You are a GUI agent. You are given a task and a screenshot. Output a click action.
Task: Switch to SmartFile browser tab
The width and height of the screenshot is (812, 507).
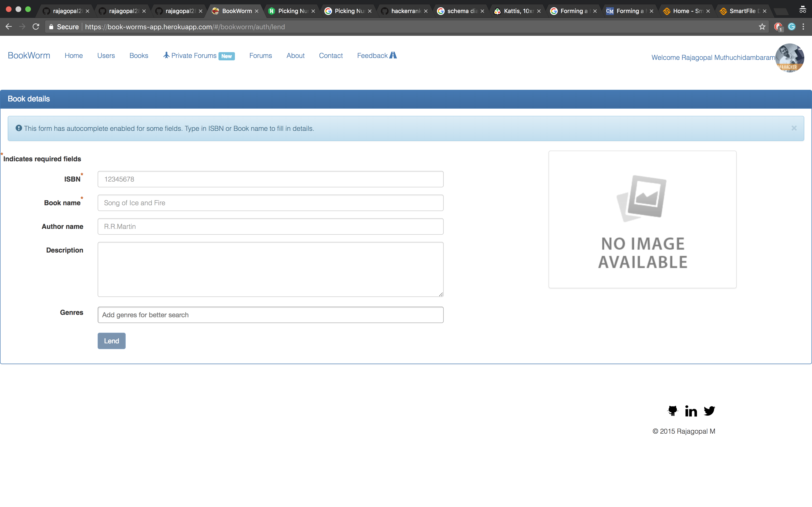tap(742, 11)
